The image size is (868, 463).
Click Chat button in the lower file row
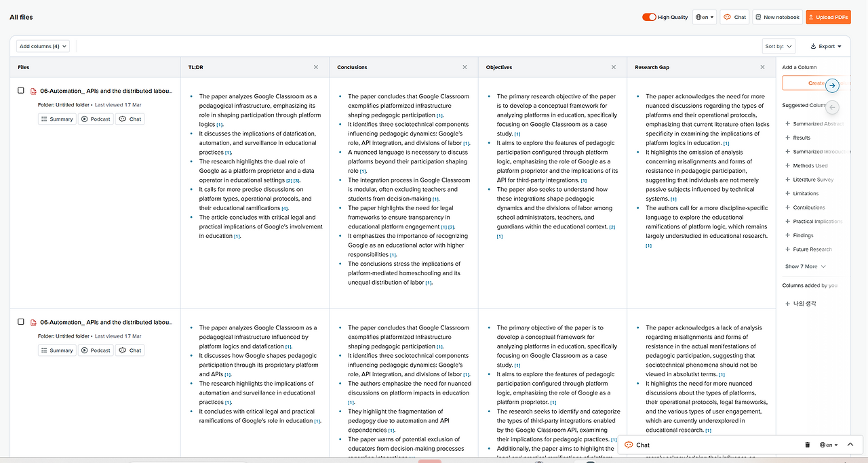(x=130, y=350)
